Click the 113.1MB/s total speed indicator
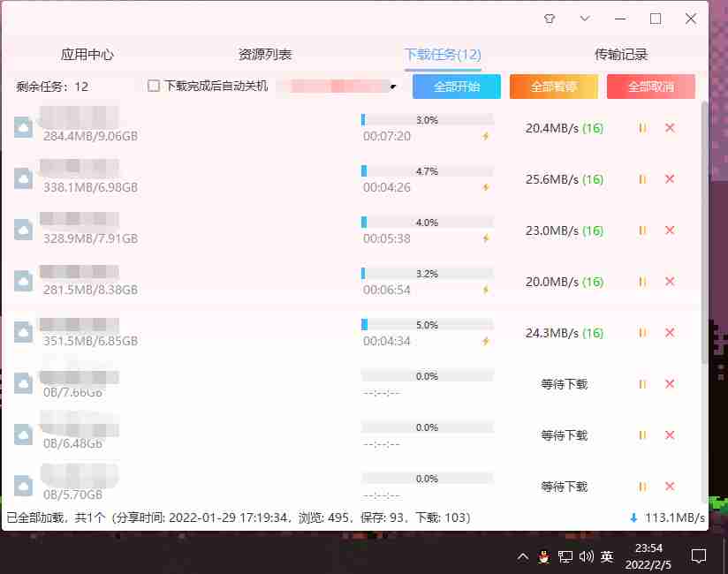This screenshot has width=728, height=574. pyautogui.click(x=668, y=517)
